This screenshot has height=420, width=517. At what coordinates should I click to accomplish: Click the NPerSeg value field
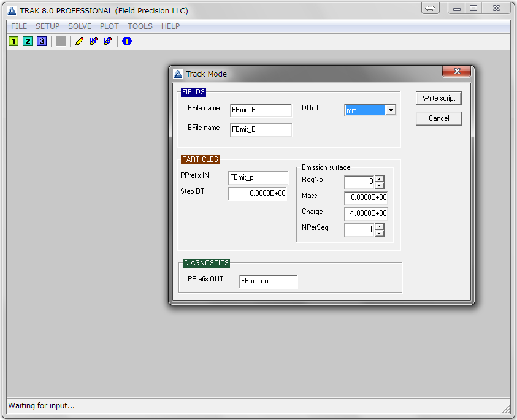pyautogui.click(x=360, y=230)
